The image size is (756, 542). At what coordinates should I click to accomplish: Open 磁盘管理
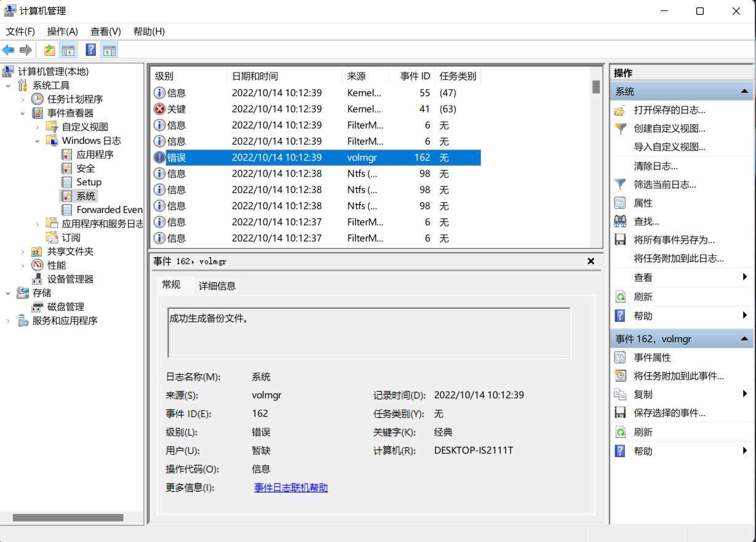pyautogui.click(x=66, y=306)
